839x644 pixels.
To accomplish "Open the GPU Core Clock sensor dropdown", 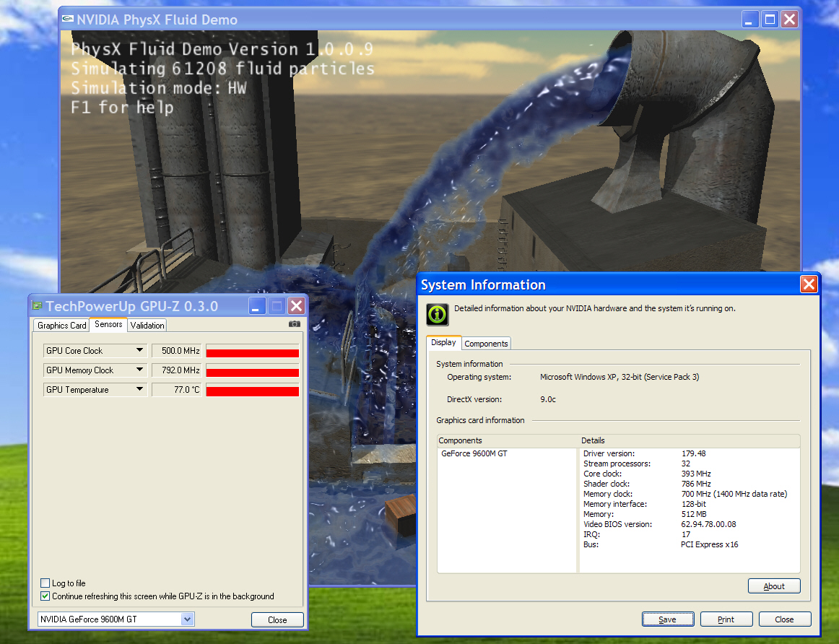I will pyautogui.click(x=139, y=350).
